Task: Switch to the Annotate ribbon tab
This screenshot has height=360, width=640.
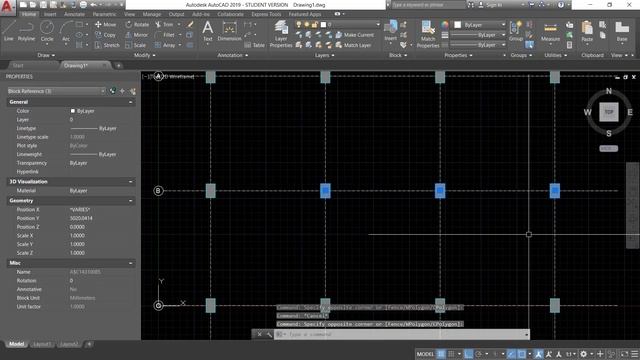Action: [74, 14]
